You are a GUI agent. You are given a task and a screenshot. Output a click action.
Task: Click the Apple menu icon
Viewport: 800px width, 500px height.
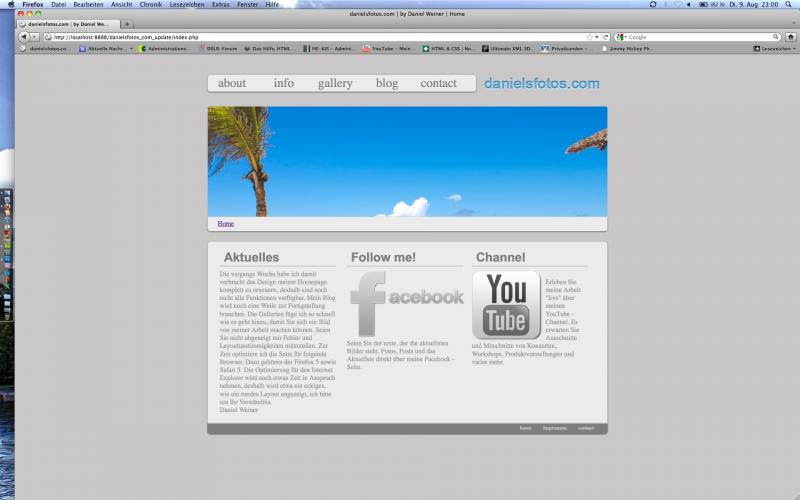point(11,4)
